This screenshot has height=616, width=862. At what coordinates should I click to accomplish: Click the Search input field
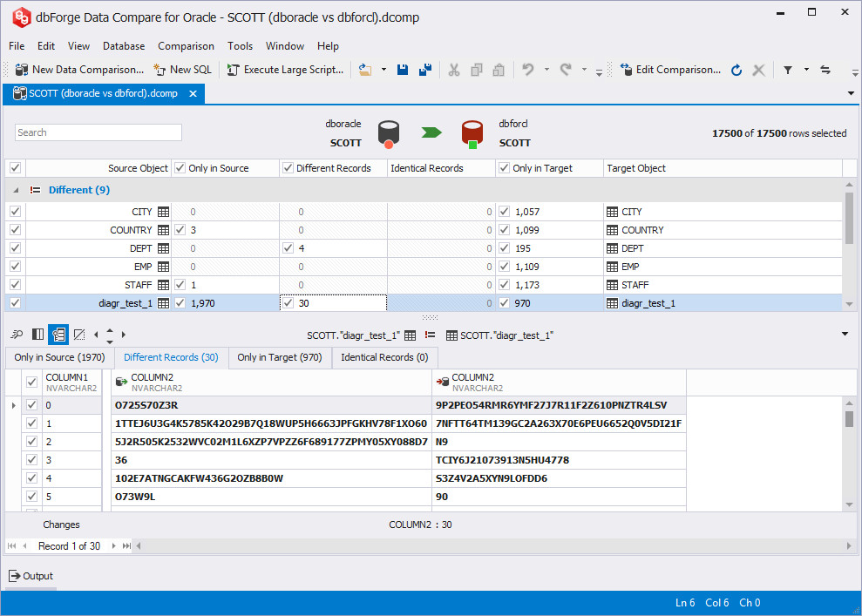(x=98, y=132)
